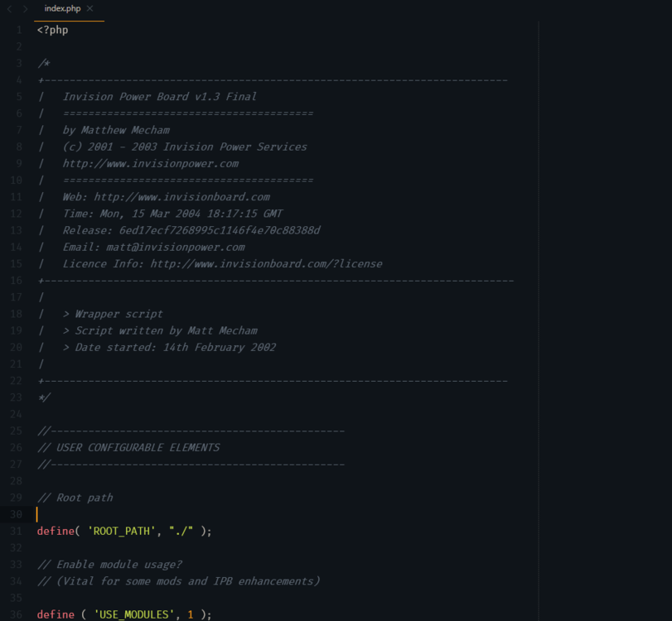The image size is (672, 621).
Task: Place cursor on the <?php opening tag
Action: point(52,30)
